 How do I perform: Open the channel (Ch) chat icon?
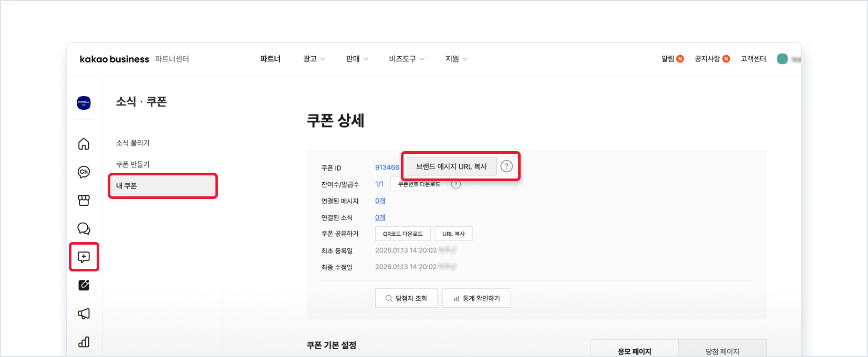[84, 172]
